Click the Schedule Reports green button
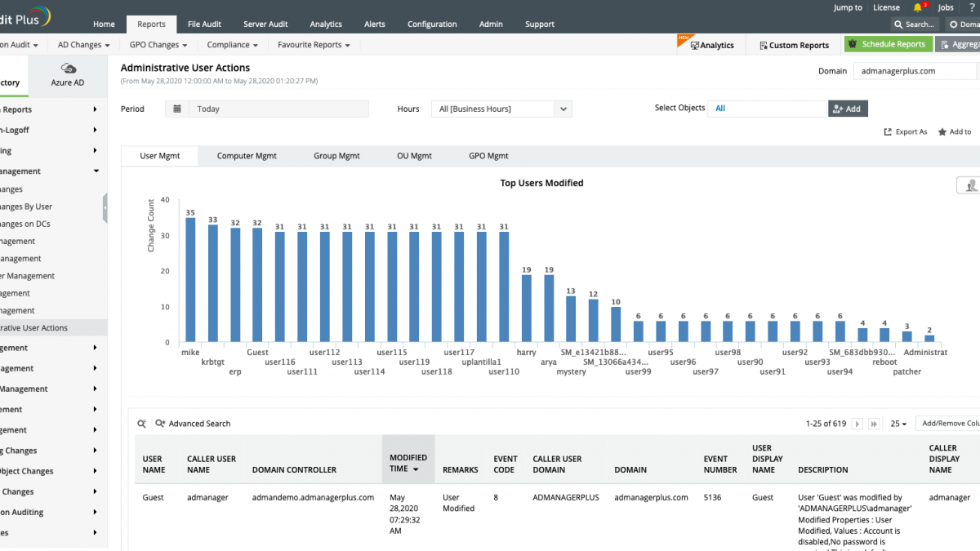 [x=888, y=44]
